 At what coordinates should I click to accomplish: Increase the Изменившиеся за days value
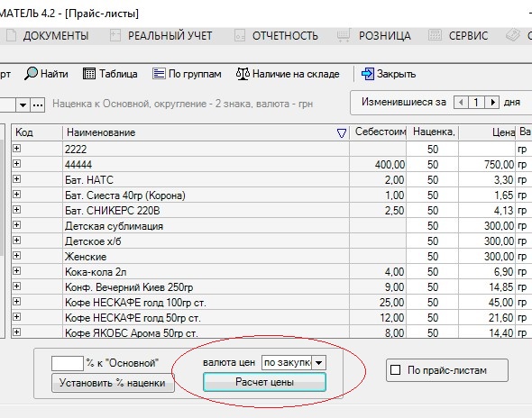coord(493,102)
